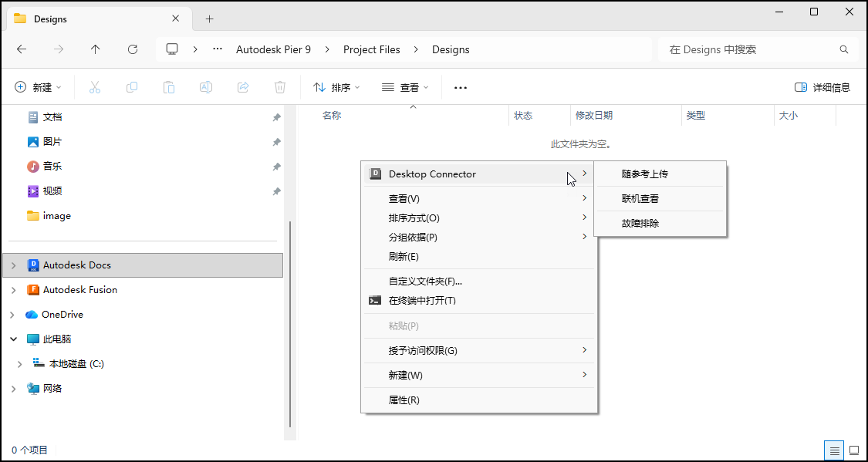The image size is (868, 462).
Task: Click the Autodesk Fusion drive icon
Action: coord(33,289)
